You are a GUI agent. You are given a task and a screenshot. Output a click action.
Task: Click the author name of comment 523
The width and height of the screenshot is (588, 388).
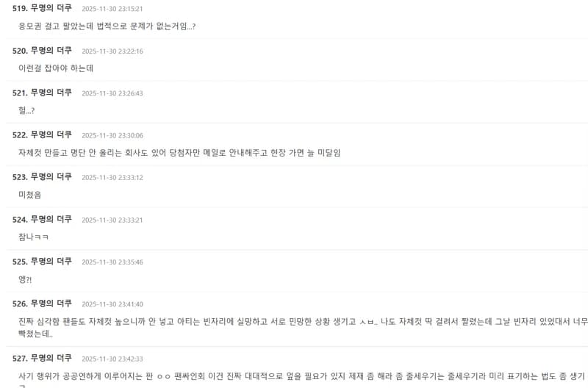(x=51, y=176)
